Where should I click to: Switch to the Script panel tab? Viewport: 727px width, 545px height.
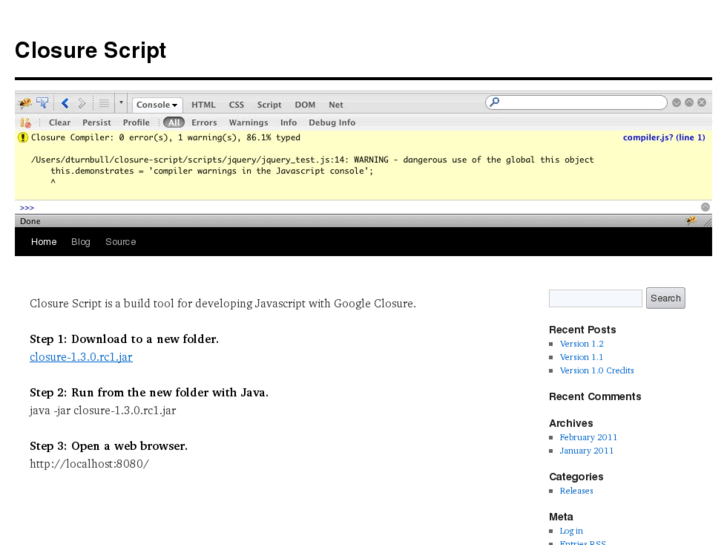click(x=269, y=105)
